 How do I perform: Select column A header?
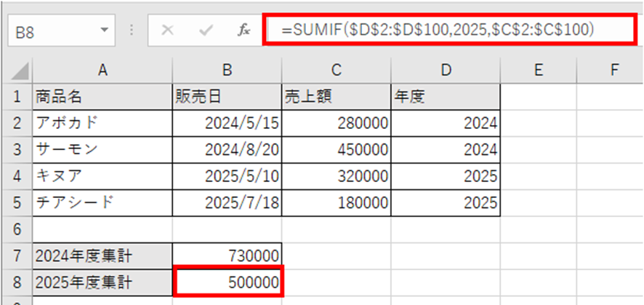102,70
